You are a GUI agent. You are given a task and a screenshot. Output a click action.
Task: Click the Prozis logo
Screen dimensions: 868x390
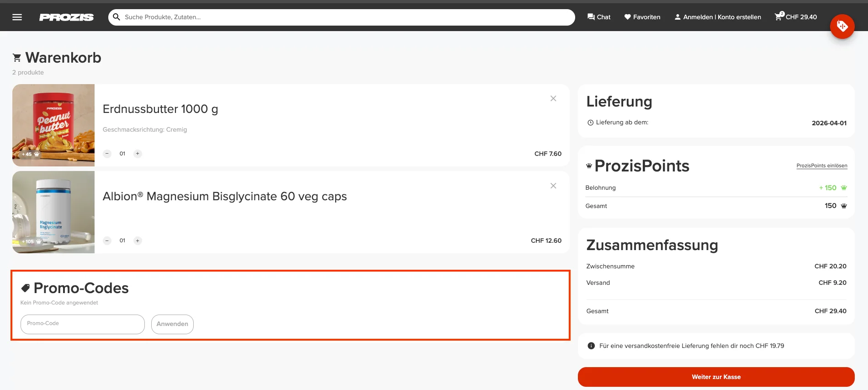(66, 17)
